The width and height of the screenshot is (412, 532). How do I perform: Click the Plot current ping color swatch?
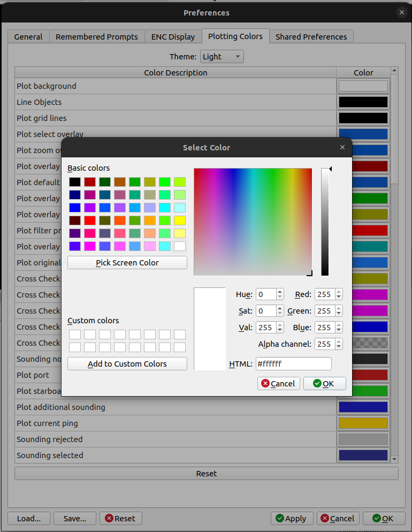(363, 423)
